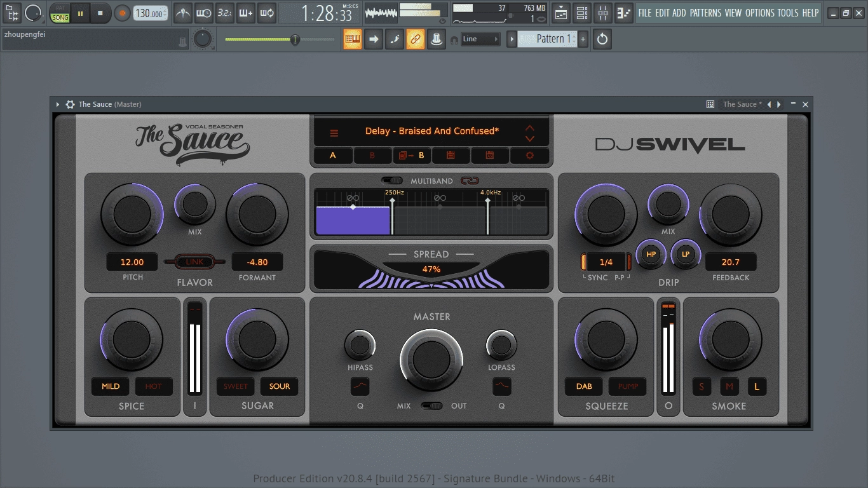Go to next plugin preset arrow

(779, 104)
